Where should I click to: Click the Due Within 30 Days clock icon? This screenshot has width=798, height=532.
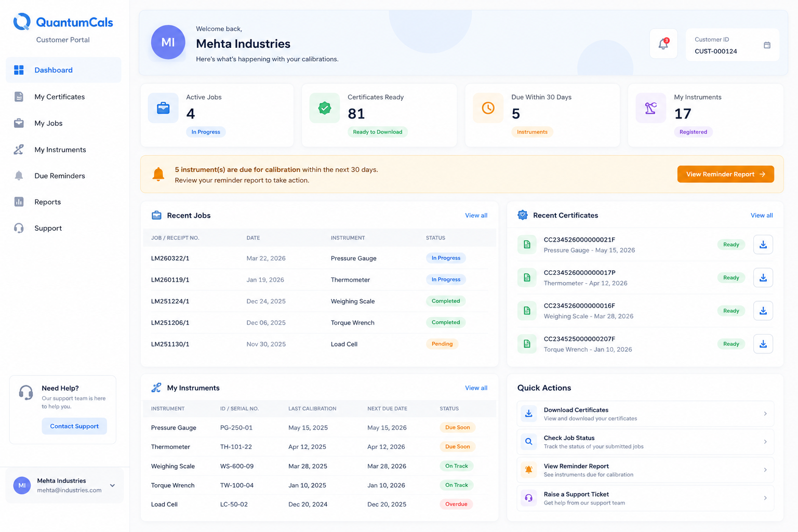pyautogui.click(x=488, y=108)
